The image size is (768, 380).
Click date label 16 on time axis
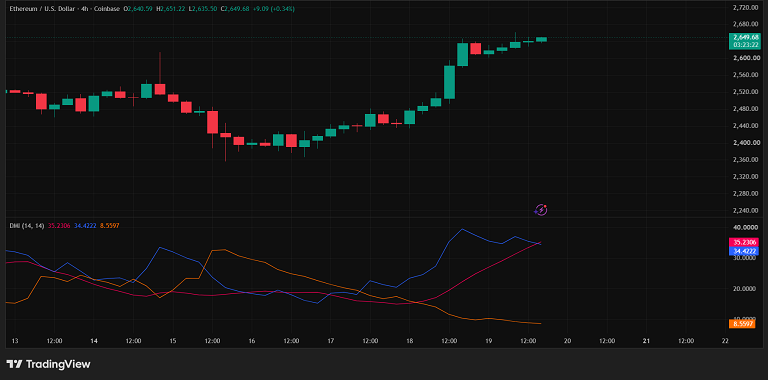point(252,341)
